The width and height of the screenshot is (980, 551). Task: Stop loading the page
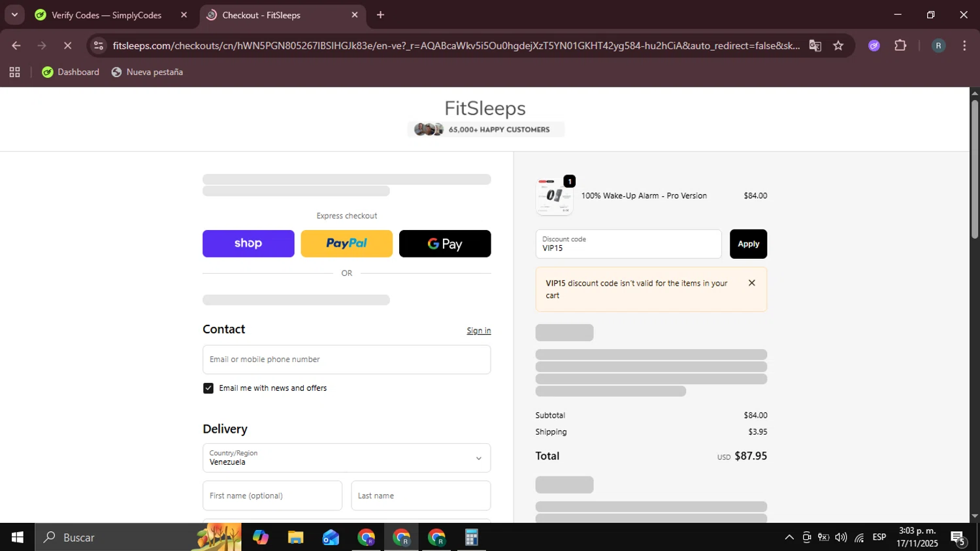tap(67, 46)
